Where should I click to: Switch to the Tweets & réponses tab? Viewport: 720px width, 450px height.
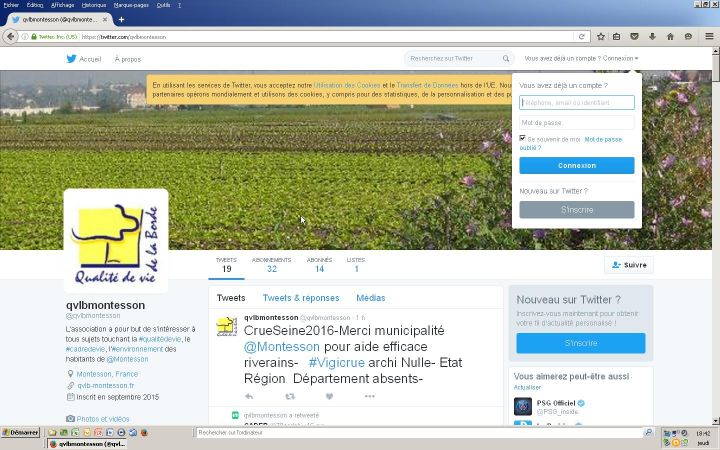301,298
